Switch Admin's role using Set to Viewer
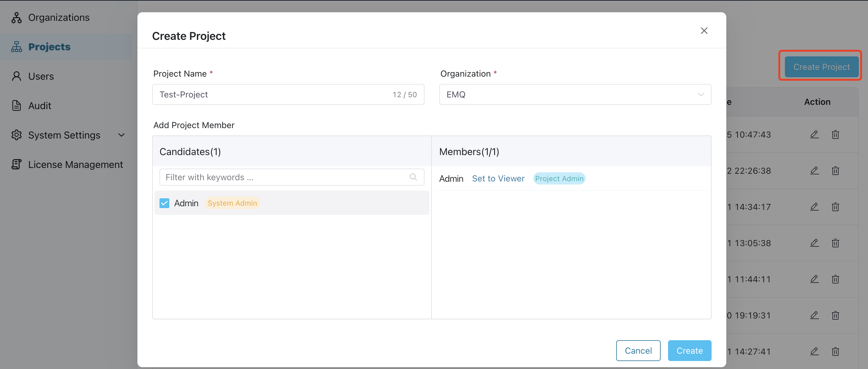 coord(498,178)
